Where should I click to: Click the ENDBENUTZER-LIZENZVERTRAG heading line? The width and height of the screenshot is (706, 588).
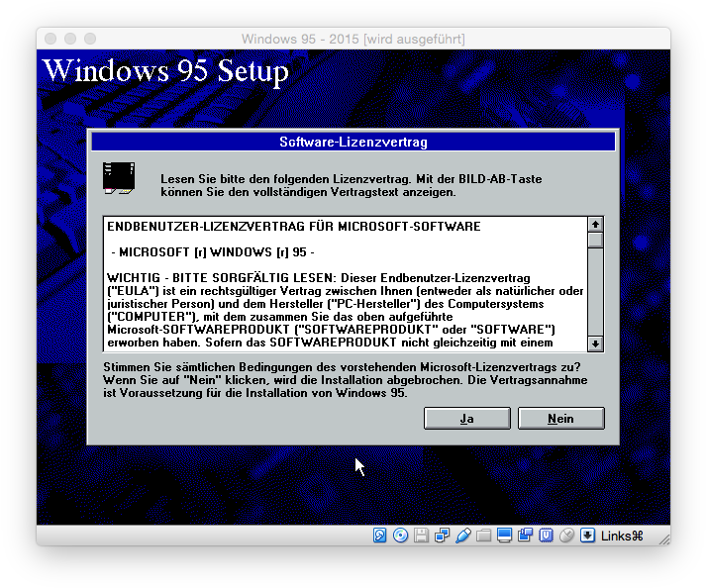[294, 226]
